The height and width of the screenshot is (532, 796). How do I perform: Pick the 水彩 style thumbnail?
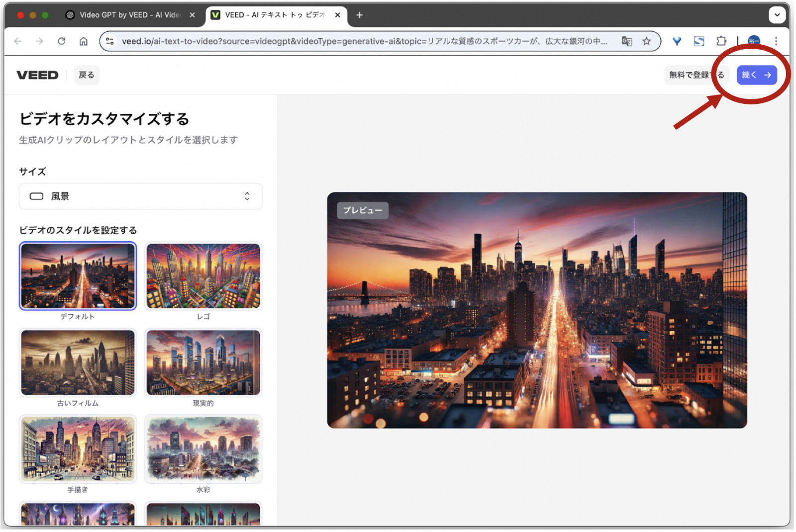pos(203,449)
